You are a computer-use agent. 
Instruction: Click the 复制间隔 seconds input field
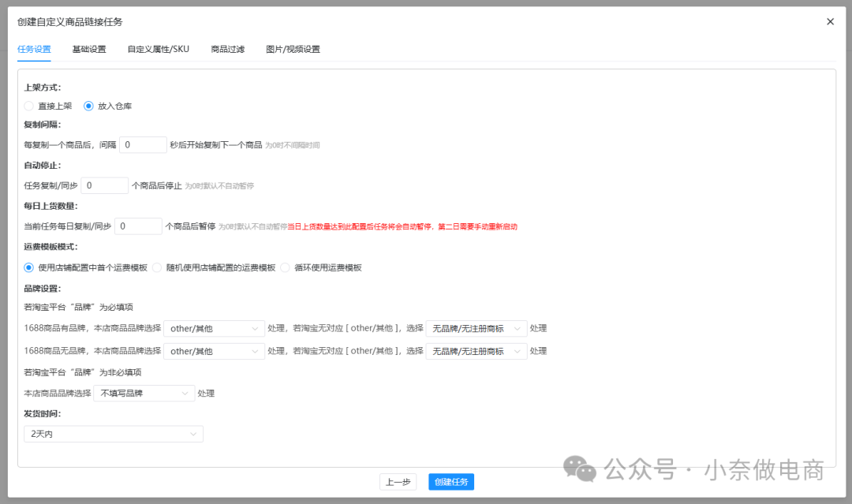[143, 145]
